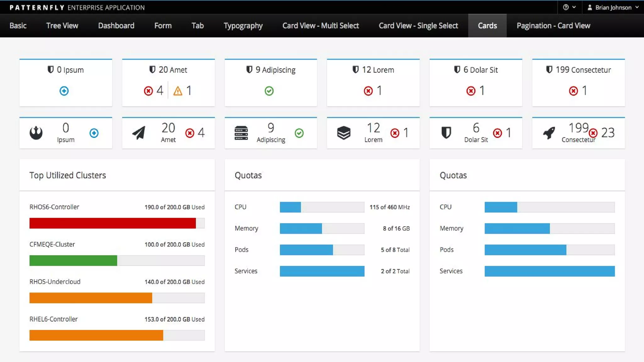Image resolution: width=644 pixels, height=362 pixels.
Task: Open the Brian Johnson user menu
Action: point(613,7)
